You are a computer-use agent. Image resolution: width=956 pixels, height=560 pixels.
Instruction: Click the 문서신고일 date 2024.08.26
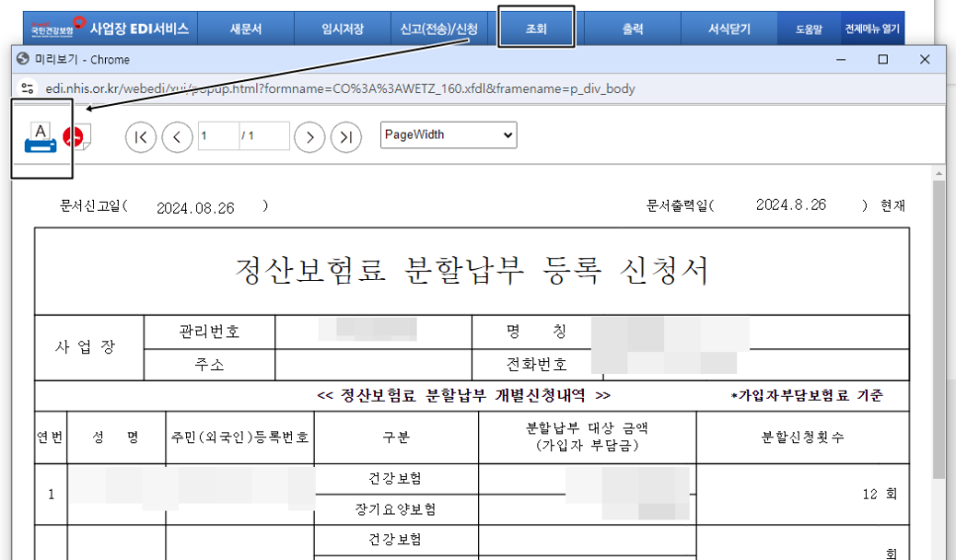pos(195,209)
